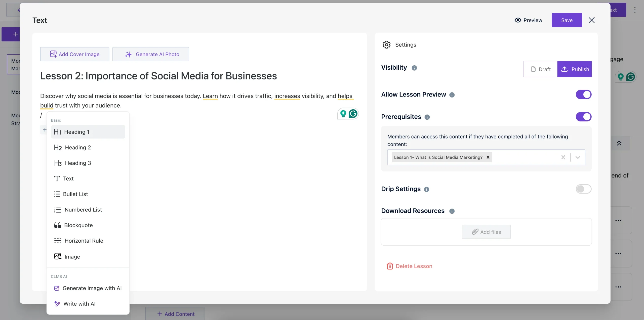Screen dimensions: 644x320
Task: Clear all selected prerequisites
Action: point(563,157)
